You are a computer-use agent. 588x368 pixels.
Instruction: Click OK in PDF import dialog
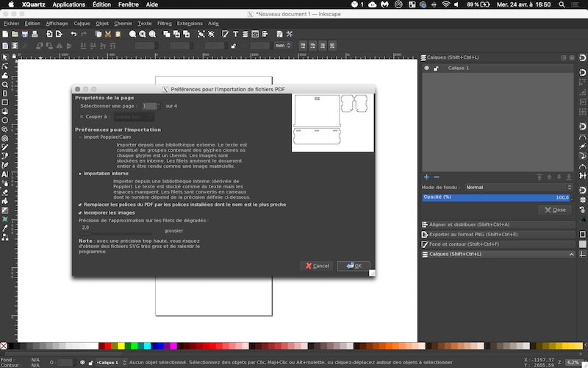(x=354, y=266)
